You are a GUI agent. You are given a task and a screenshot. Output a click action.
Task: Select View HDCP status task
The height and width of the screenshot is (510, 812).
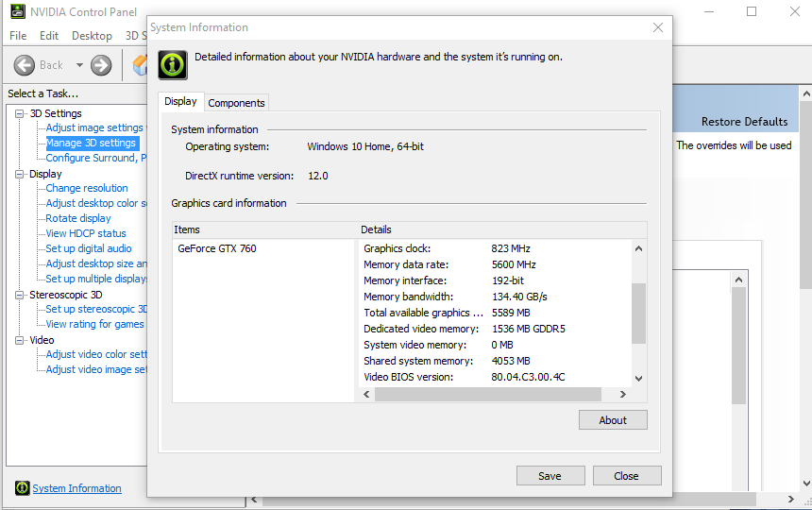pos(86,233)
